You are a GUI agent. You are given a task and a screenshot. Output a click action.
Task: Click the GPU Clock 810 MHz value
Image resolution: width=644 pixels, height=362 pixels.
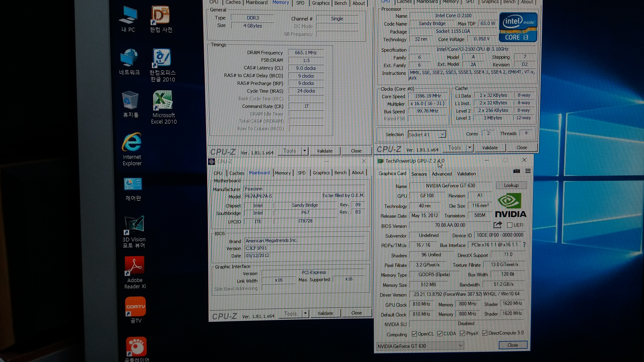(422, 304)
